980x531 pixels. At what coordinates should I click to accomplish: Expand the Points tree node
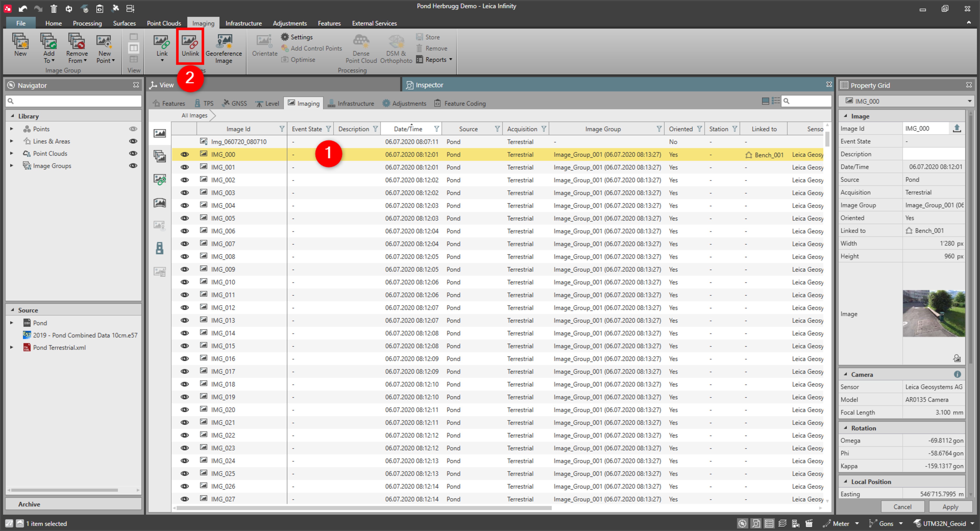point(11,129)
